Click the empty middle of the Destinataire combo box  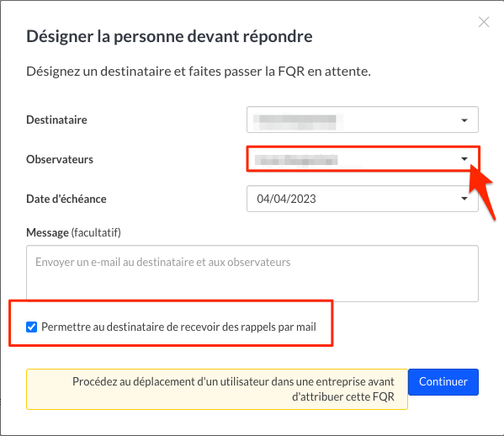(x=399, y=120)
